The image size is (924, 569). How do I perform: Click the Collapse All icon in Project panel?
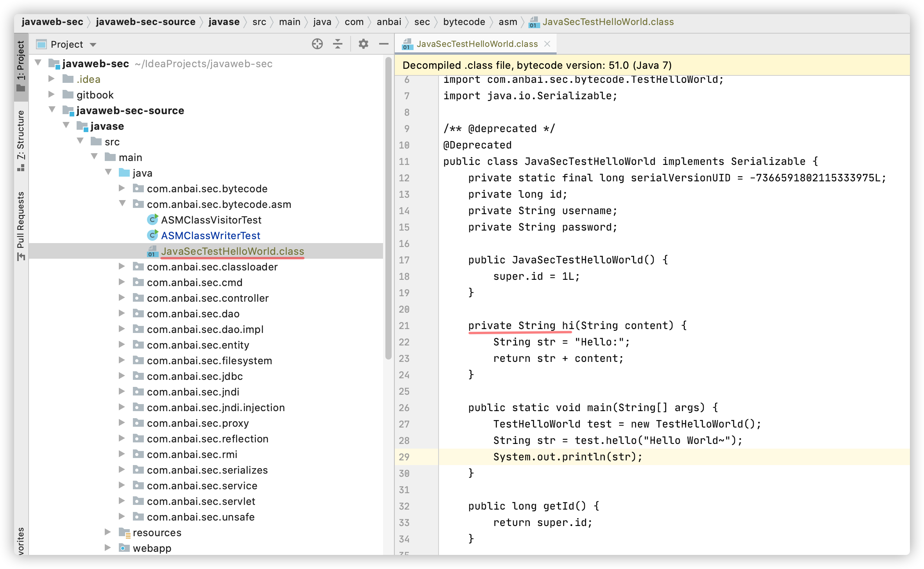[x=338, y=44]
